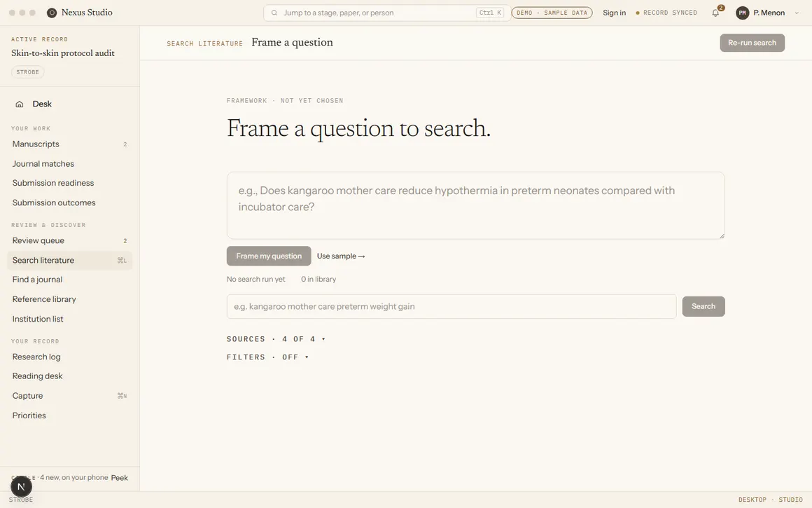This screenshot has width=812, height=508.
Task: Click the Nexus Studio logo icon
Action: pos(52,13)
